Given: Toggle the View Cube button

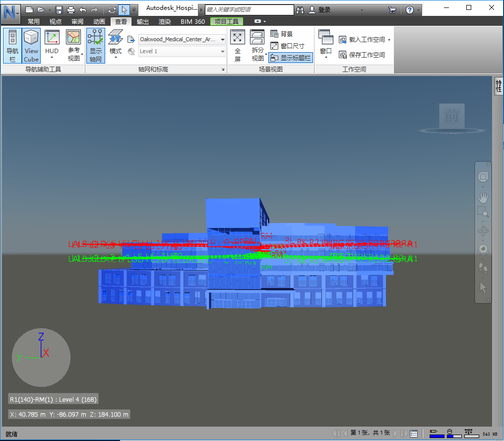Looking at the screenshot, I should 31,45.
